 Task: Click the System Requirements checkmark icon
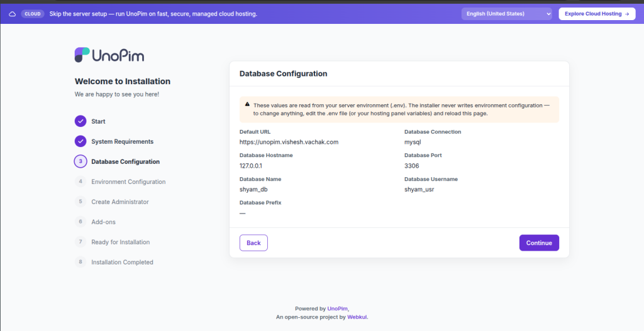(80, 141)
